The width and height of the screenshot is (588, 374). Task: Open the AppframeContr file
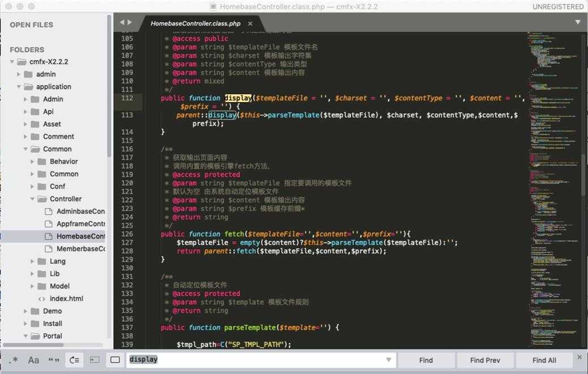click(x=80, y=224)
